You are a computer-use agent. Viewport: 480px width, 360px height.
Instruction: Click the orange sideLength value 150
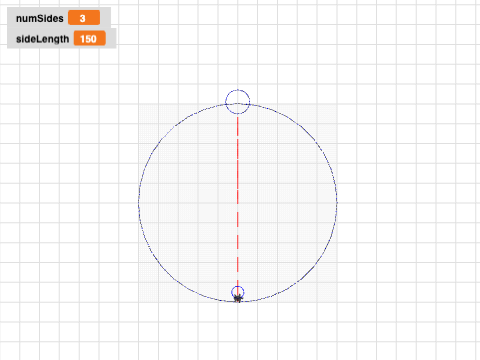pyautogui.click(x=90, y=38)
